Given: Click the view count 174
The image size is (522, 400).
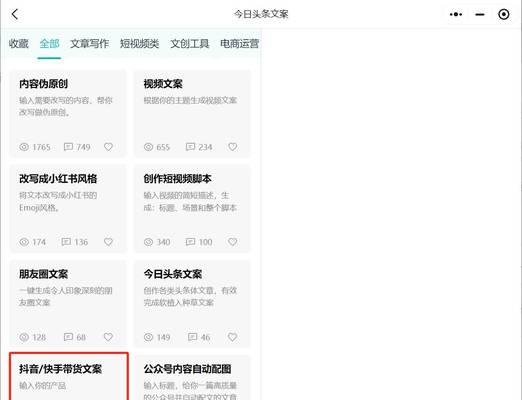Looking at the screenshot, I should 39,242.
